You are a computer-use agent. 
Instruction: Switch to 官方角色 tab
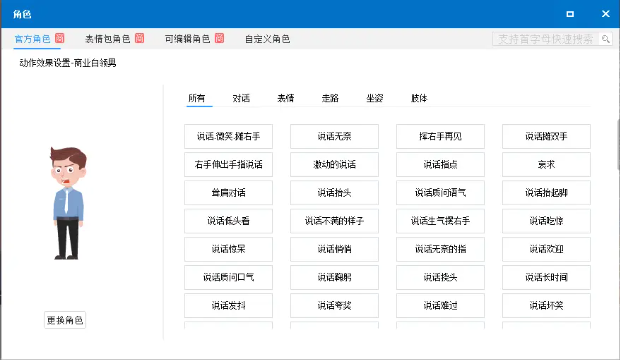point(32,39)
